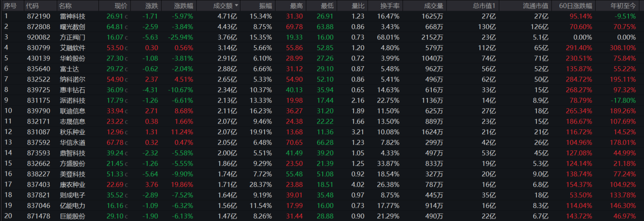Select stock 华岭股份

coord(73,58)
